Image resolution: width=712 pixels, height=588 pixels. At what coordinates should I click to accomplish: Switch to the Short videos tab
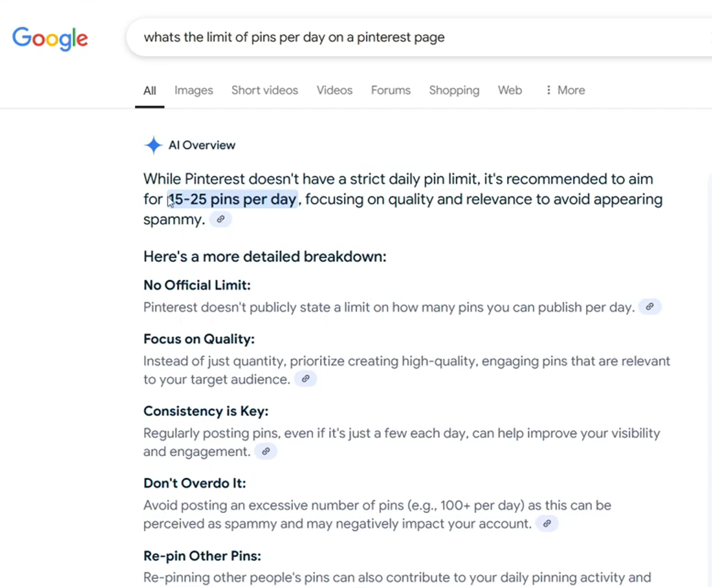265,90
